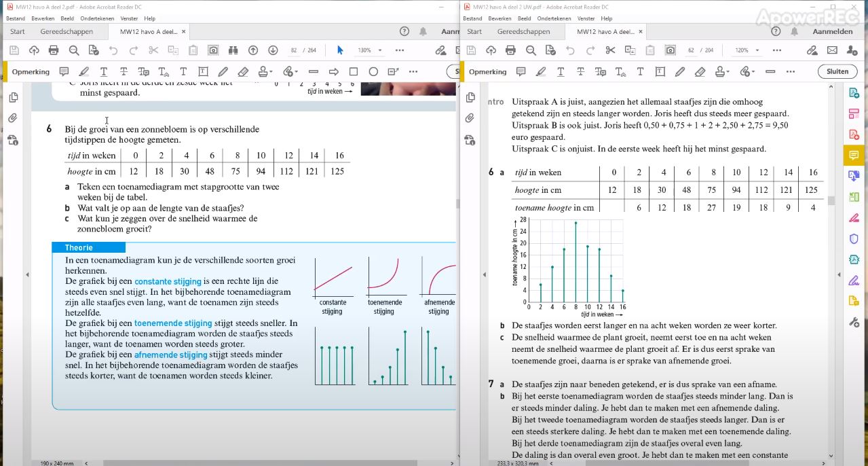868x466 pixels.
Task: Choose the line drawing tool in the right window
Action: 770,71
